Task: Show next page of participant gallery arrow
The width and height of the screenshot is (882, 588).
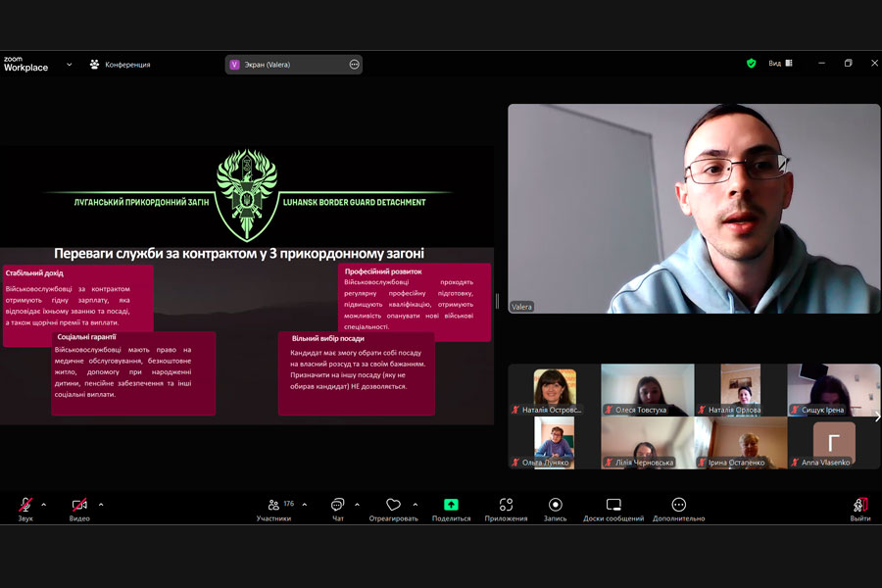Action: point(877,416)
